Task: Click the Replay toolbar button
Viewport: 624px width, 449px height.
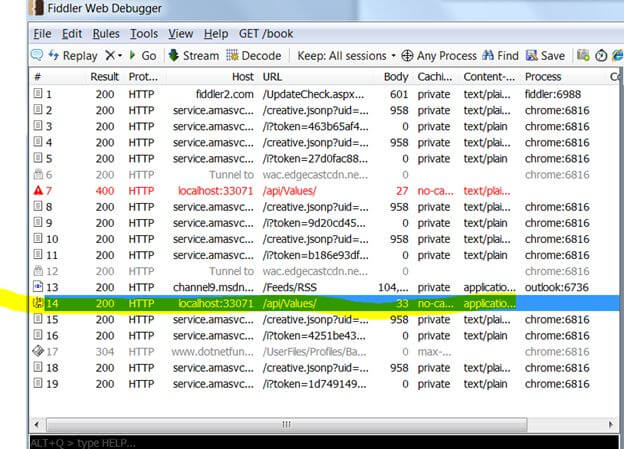Action: (x=73, y=56)
